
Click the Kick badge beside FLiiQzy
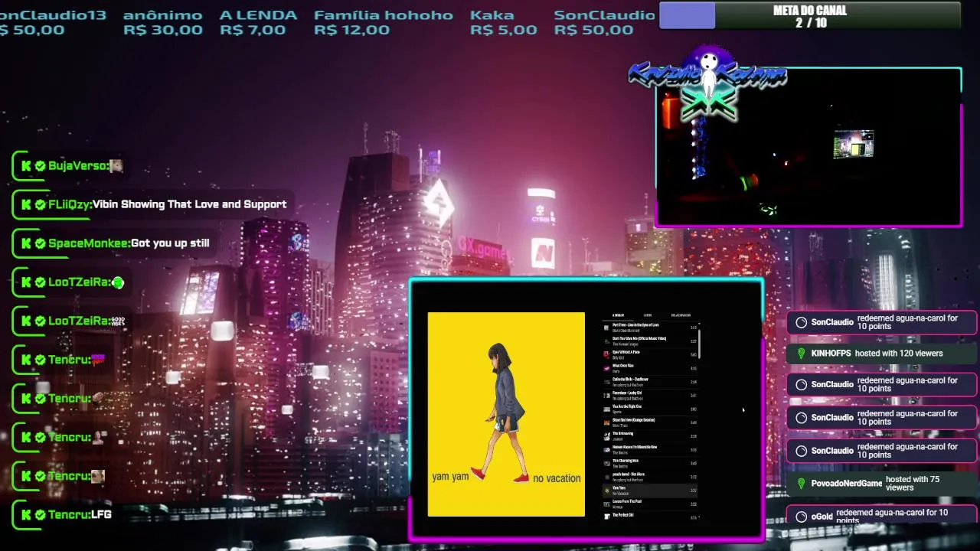[x=26, y=204]
